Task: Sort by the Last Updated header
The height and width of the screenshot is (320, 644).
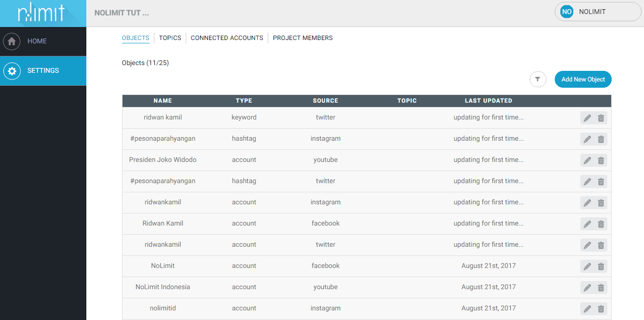Action: pos(488,101)
